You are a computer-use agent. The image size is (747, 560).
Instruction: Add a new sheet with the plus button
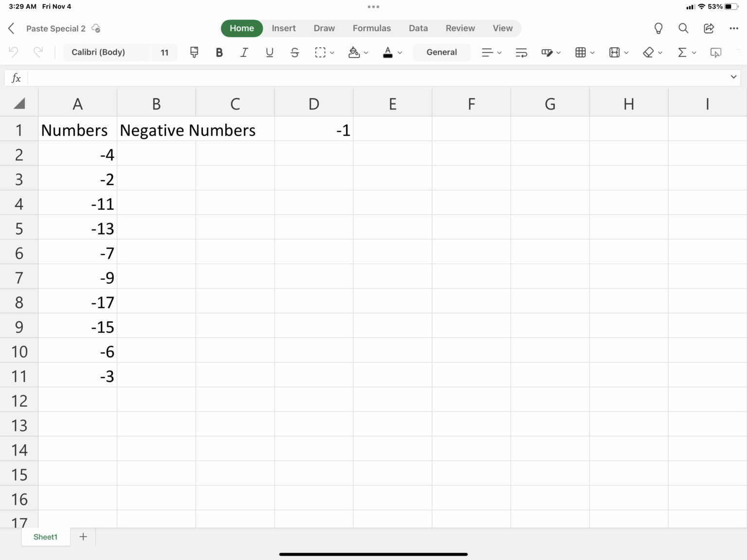click(83, 537)
